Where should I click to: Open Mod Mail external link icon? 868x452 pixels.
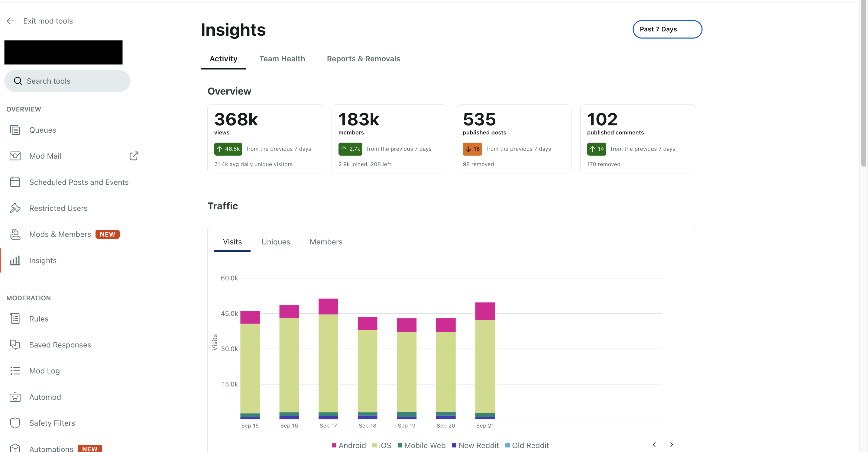134,156
